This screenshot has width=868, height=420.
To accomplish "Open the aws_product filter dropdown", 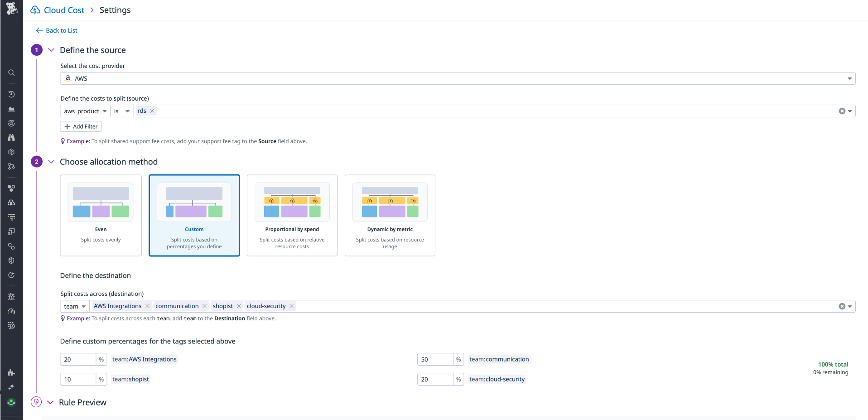I will 84,111.
